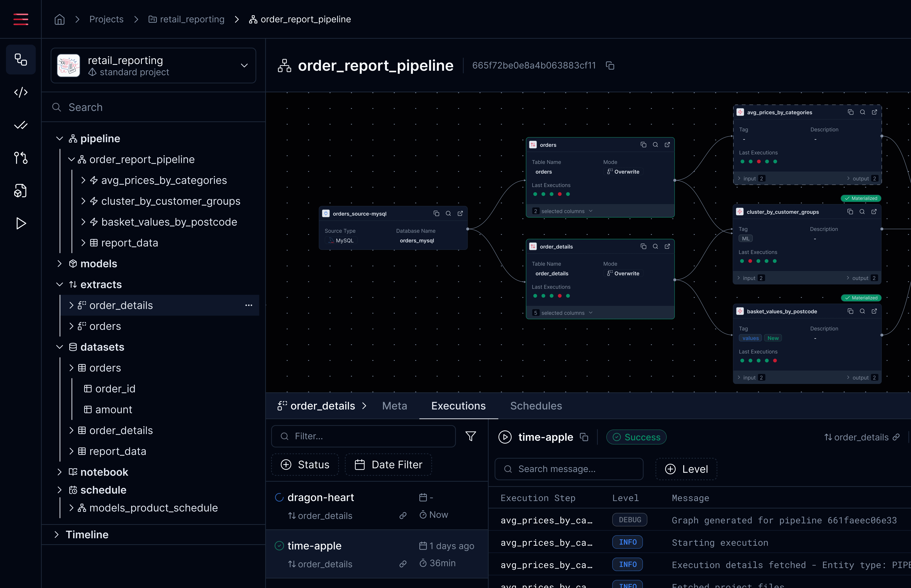Copy the orders node in the graph
The image size is (911, 588).
tap(643, 145)
